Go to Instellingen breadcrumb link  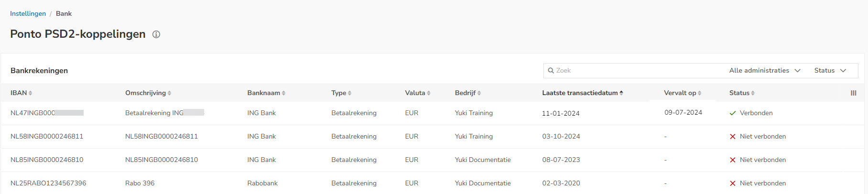[x=28, y=13]
